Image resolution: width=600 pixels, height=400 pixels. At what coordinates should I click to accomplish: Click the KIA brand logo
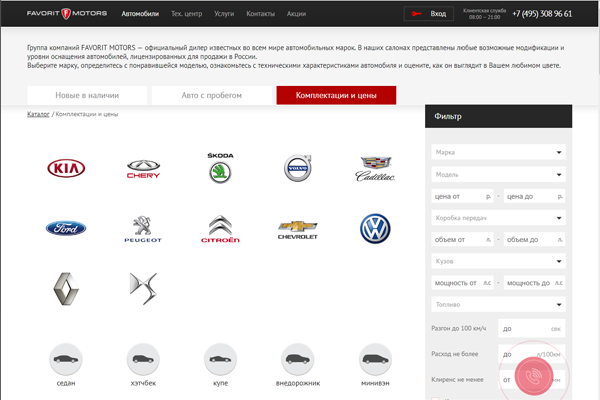tap(67, 169)
